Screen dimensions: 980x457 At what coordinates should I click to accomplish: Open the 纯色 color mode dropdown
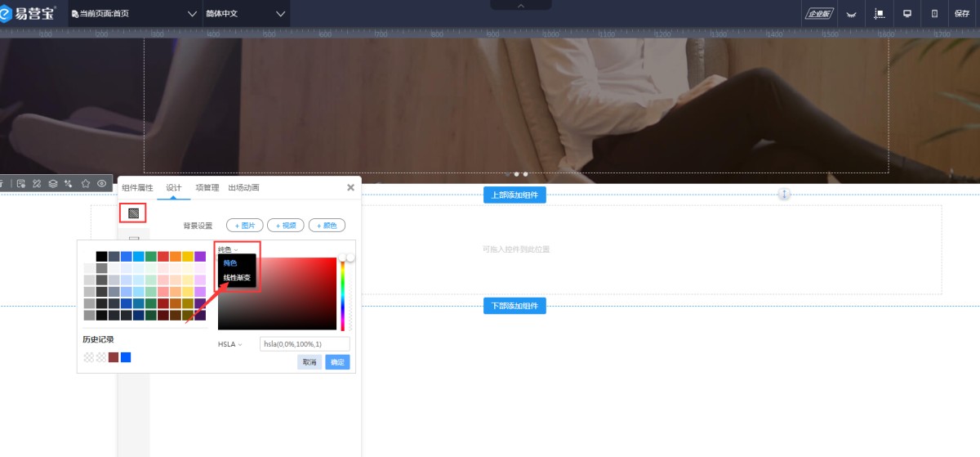[228, 249]
